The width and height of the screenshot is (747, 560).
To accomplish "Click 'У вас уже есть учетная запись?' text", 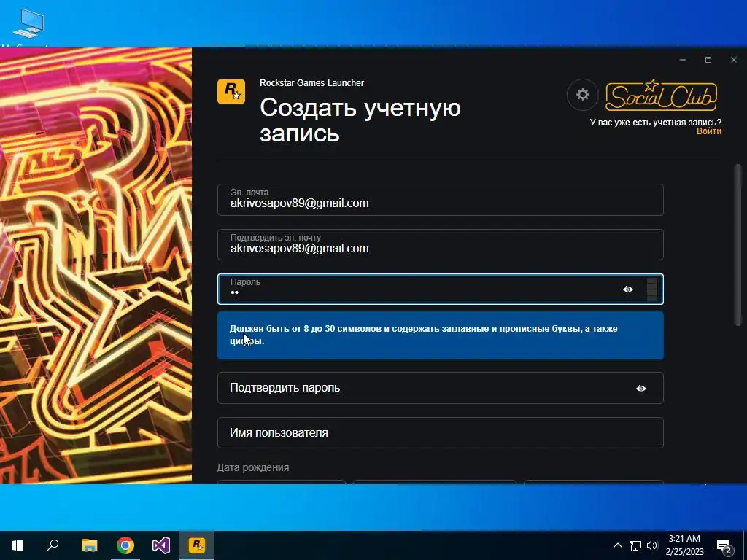I will click(656, 122).
